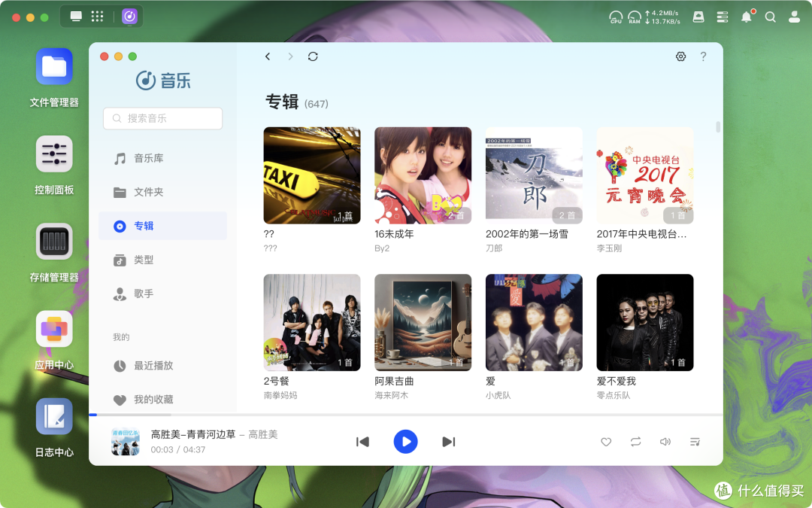Screen dimensions: 812x508
Task: Click artist name By2
Action: coord(382,248)
